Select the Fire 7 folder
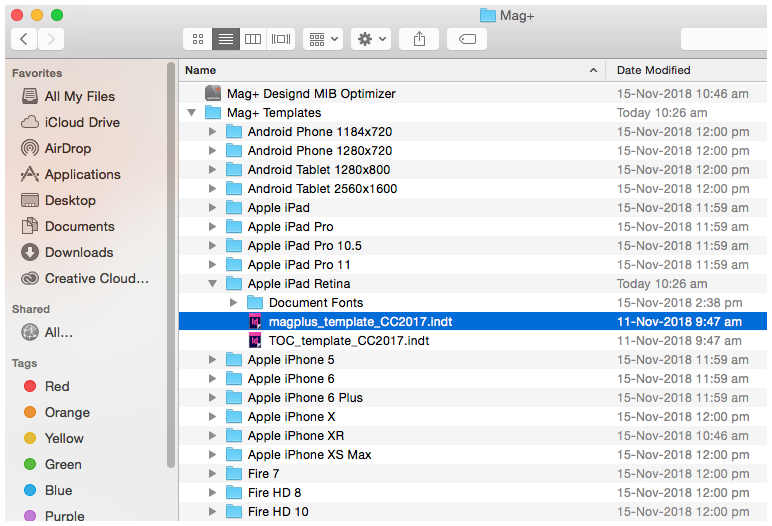Viewport: 772px width, 526px height. click(x=473, y=474)
